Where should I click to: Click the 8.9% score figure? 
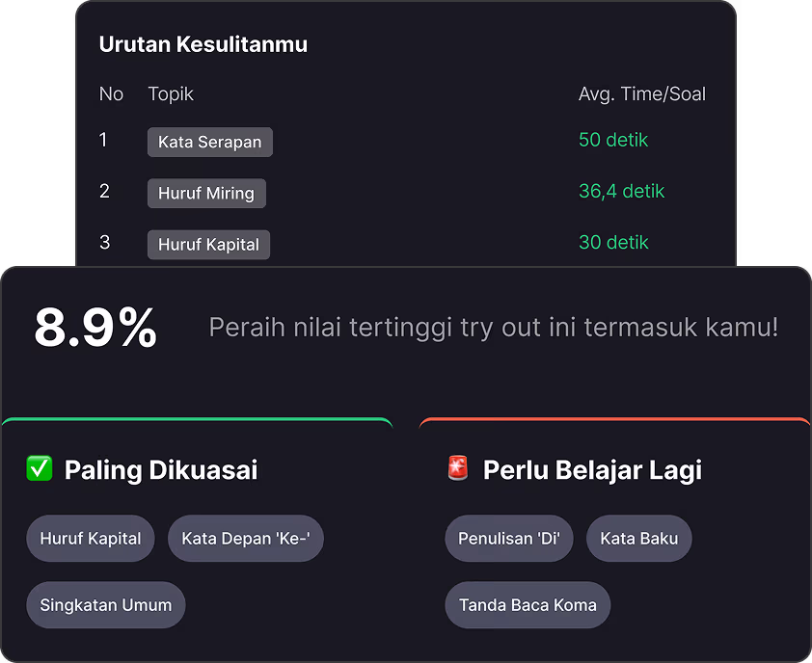(95, 328)
